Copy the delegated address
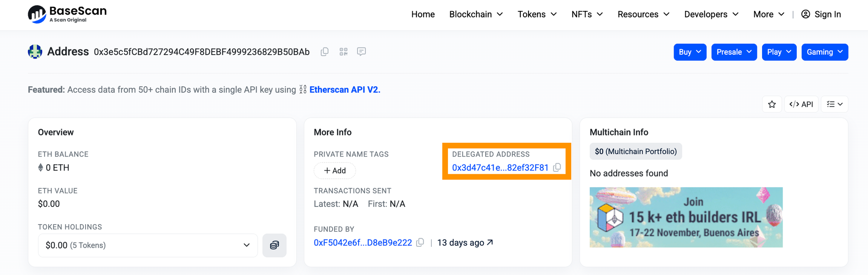The width and height of the screenshot is (868, 275). (x=557, y=167)
